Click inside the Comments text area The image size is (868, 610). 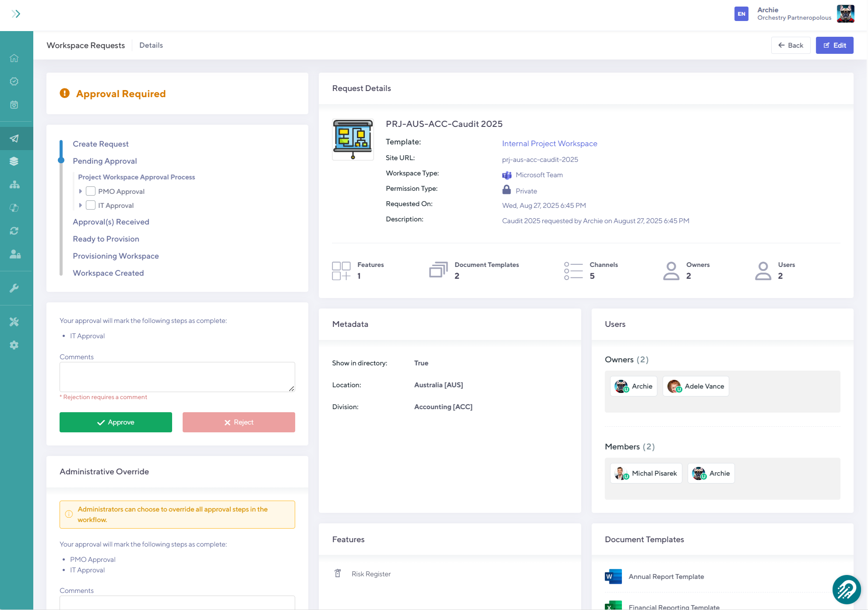point(177,377)
